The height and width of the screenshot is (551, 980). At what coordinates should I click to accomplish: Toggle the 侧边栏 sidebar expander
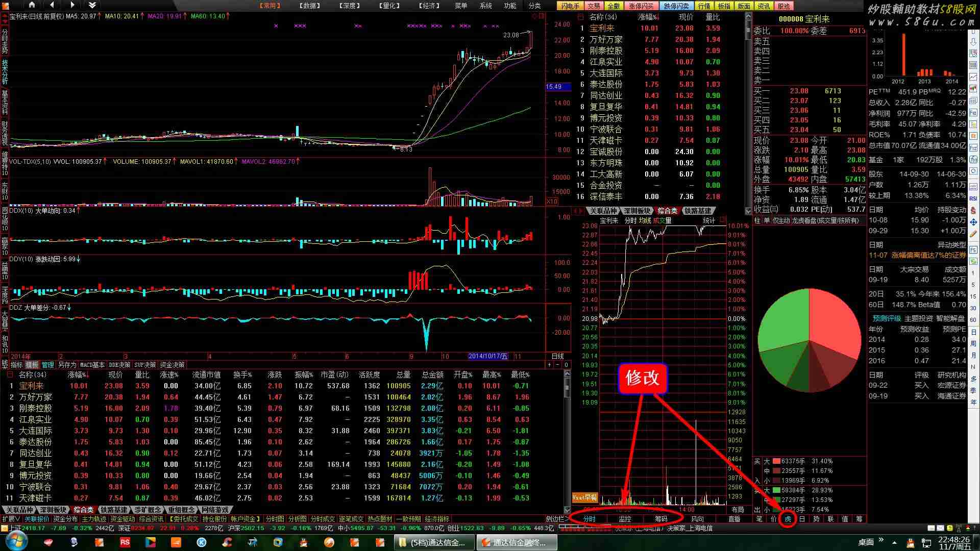(x=557, y=519)
